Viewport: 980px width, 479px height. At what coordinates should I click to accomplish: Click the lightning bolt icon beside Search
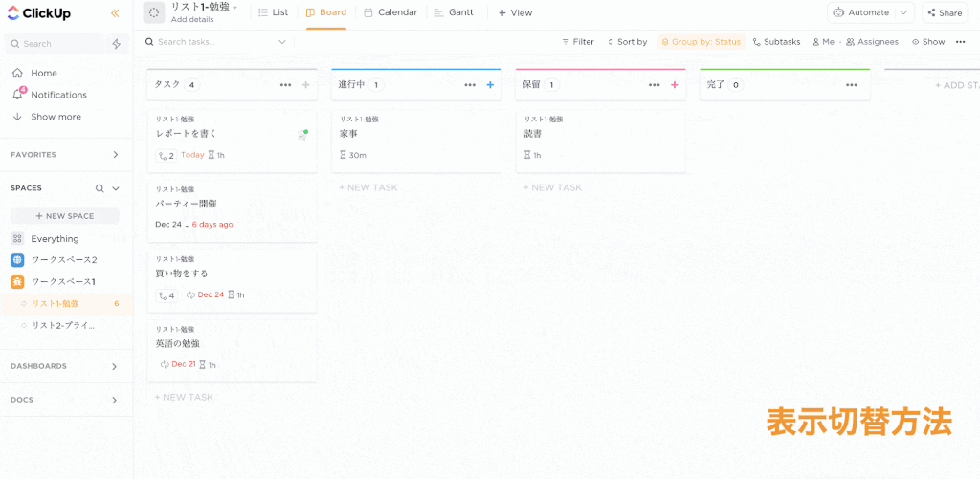[117, 44]
